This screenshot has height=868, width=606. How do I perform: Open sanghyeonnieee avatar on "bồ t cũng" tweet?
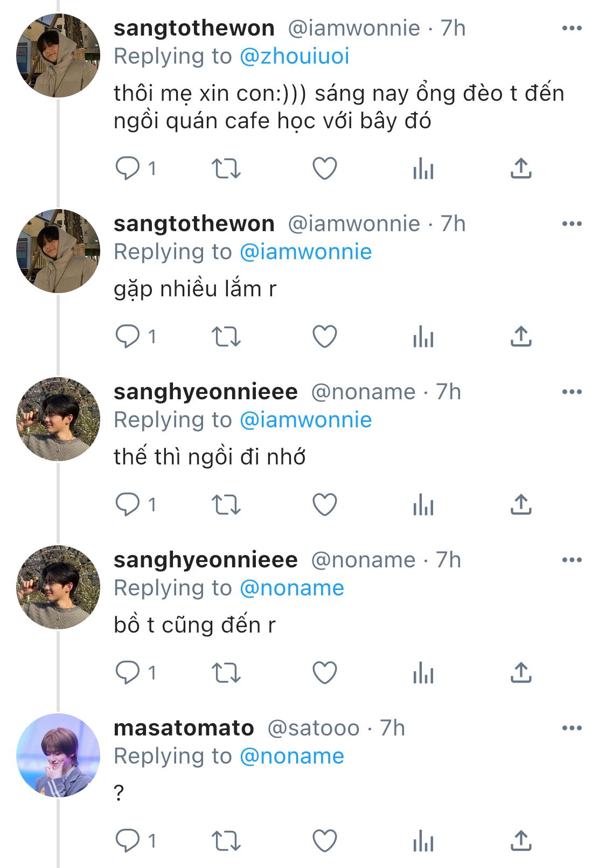pyautogui.click(x=58, y=587)
